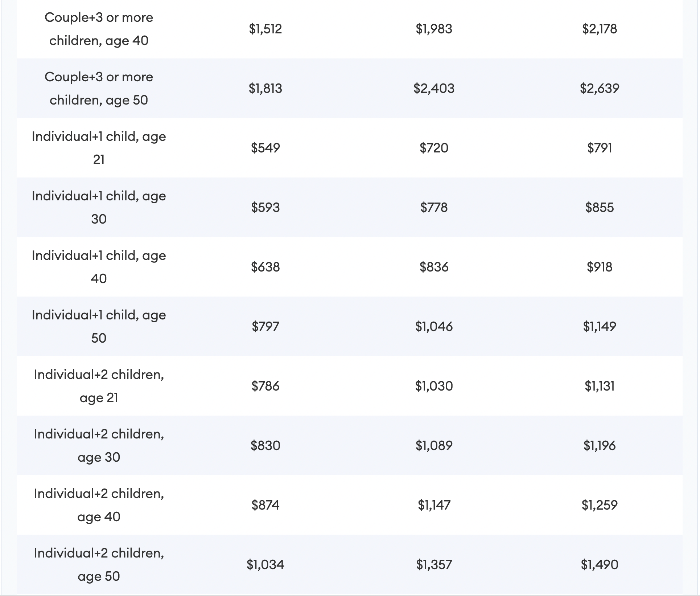Click the $1,147 price value
The width and height of the screenshot is (700, 596).
(434, 505)
